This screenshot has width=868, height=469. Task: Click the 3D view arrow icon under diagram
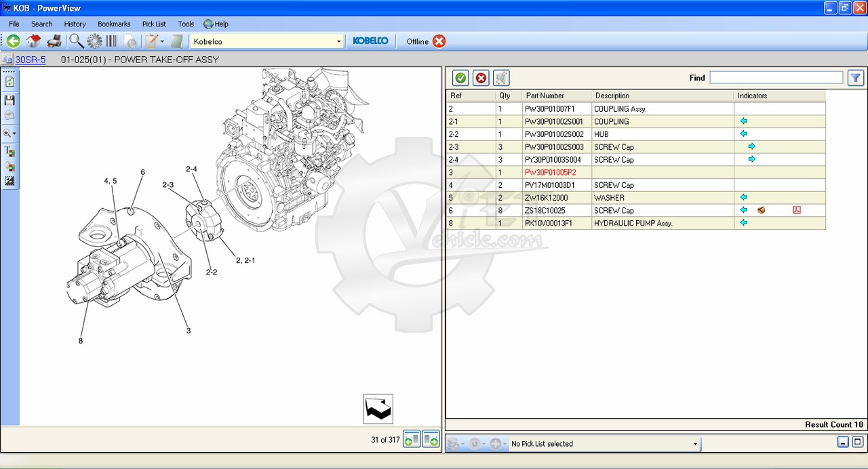[378, 409]
